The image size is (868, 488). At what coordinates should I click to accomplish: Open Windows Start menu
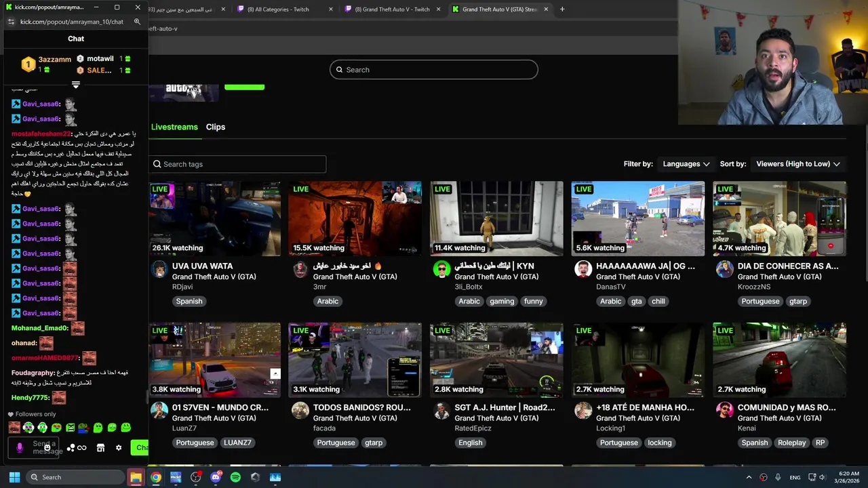(14, 477)
